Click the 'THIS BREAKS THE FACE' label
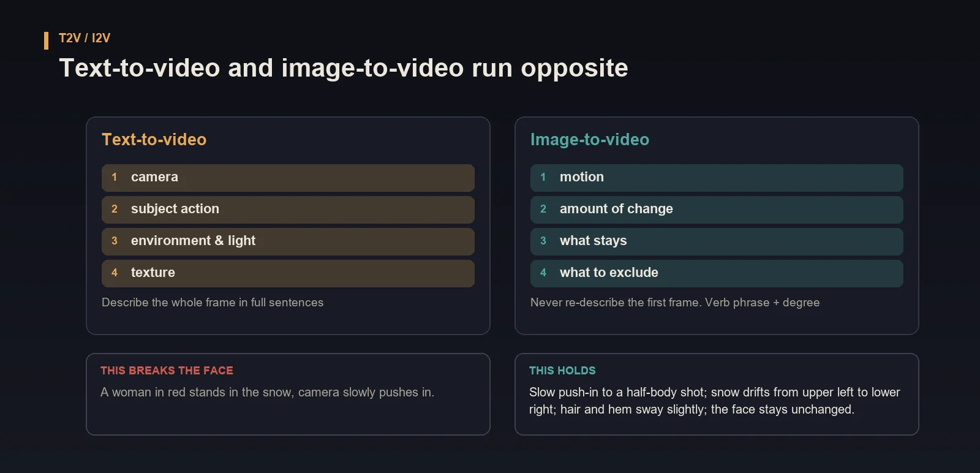Viewport: 980px width, 473px height. [167, 371]
